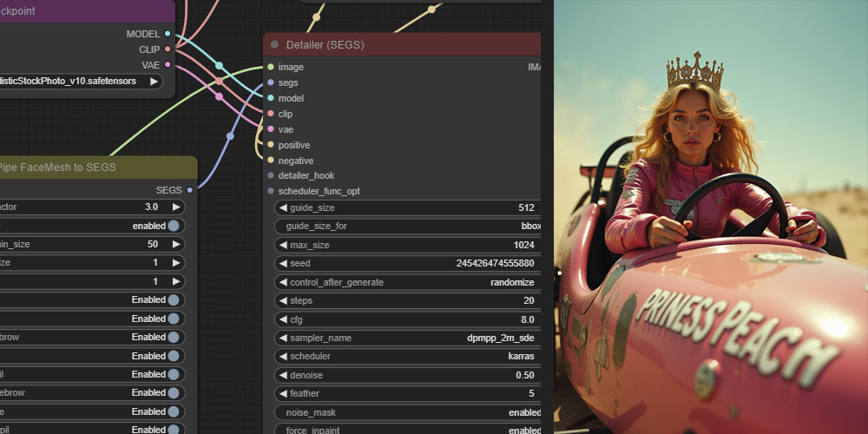
Task: Click the cfg value 8.0
Action: tap(528, 319)
